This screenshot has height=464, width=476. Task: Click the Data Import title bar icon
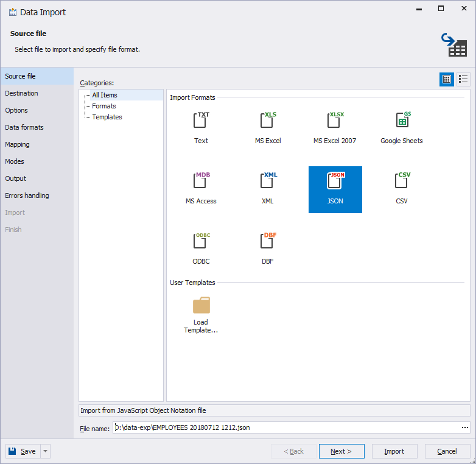12,12
